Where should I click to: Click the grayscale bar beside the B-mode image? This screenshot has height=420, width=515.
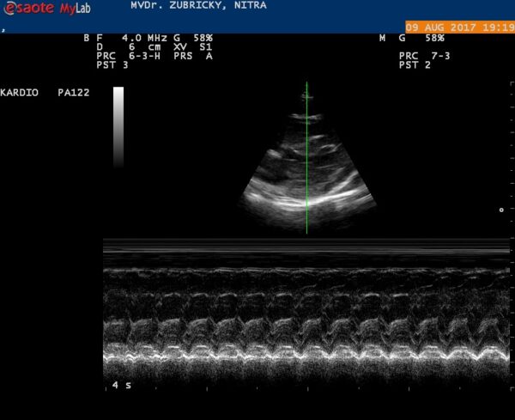click(x=118, y=127)
